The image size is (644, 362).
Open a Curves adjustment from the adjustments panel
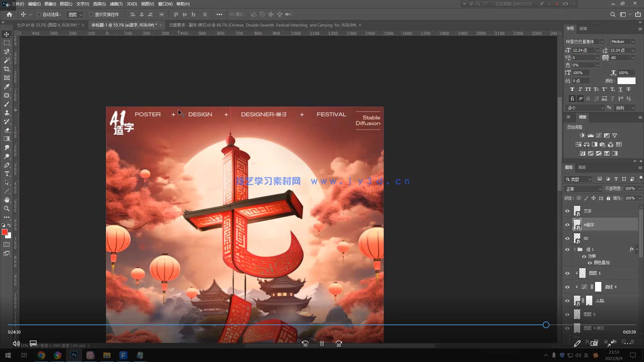tap(598, 135)
